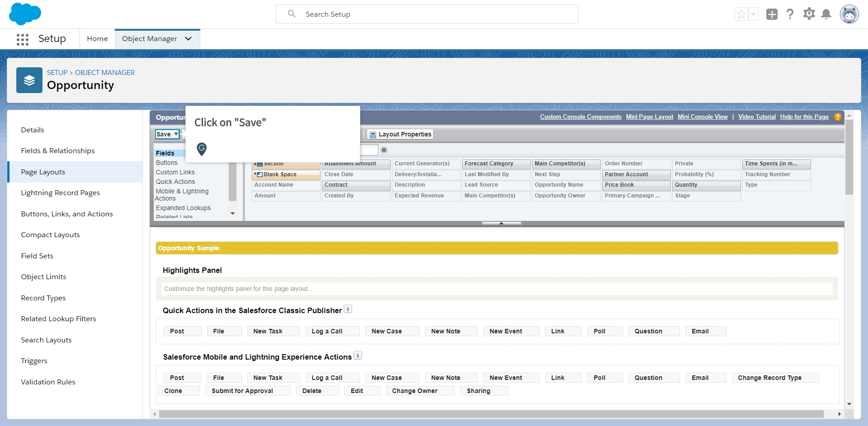Viewport: 868px width, 426px height.
Task: Click the orange help icon for this page
Action: pos(838,117)
